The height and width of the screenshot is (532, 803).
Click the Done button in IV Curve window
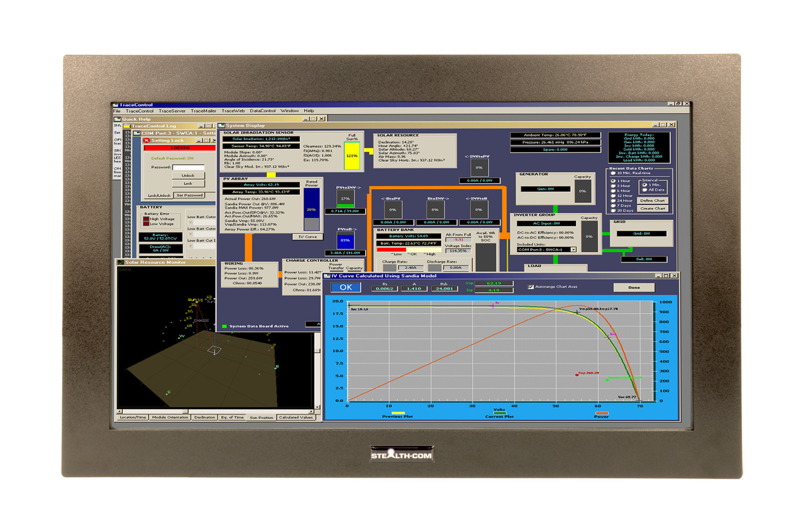click(634, 288)
